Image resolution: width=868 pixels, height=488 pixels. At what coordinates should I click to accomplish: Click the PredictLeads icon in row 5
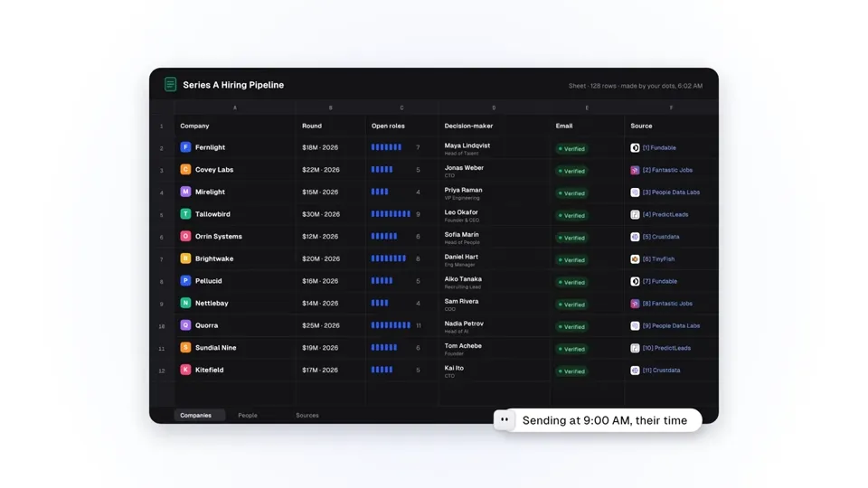point(635,214)
